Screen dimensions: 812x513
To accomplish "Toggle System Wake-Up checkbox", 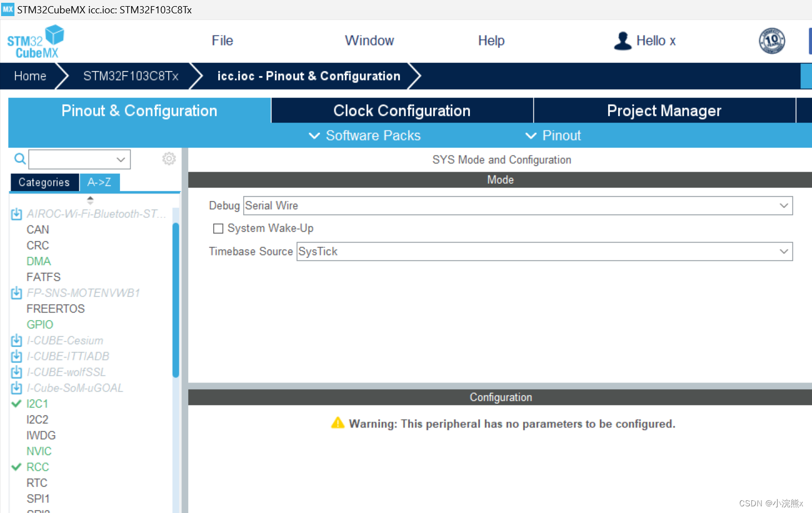I will [x=218, y=228].
